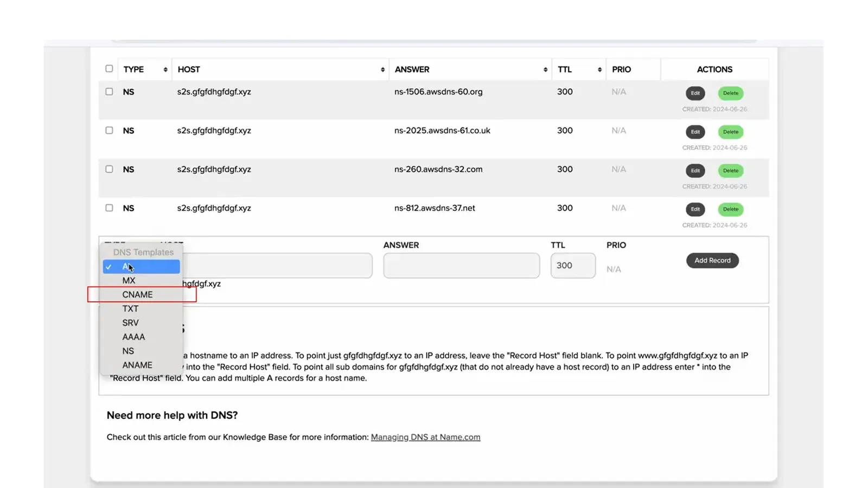868x488 pixels.
Task: Choose TXT from the type dropdown
Action: (141, 309)
